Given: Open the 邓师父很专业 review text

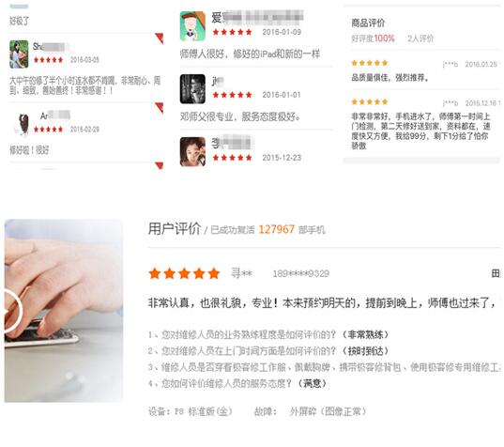Looking at the screenshot, I should pos(240,116).
